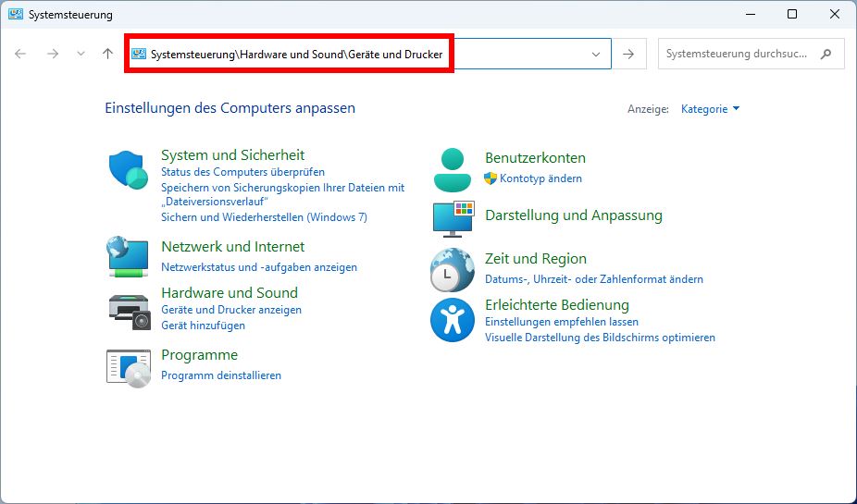Click the Kontotyp ändern link
The width and height of the screenshot is (857, 504).
[x=540, y=178]
